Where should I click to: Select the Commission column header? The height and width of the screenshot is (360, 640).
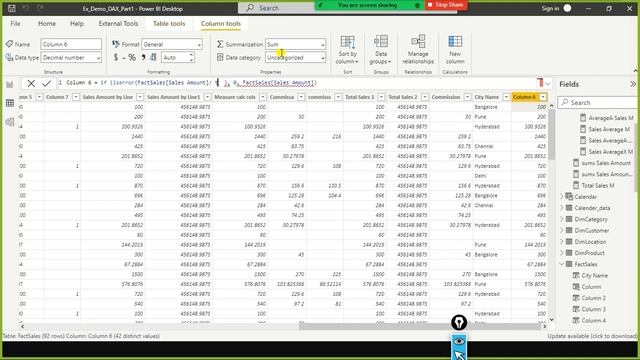pos(446,97)
